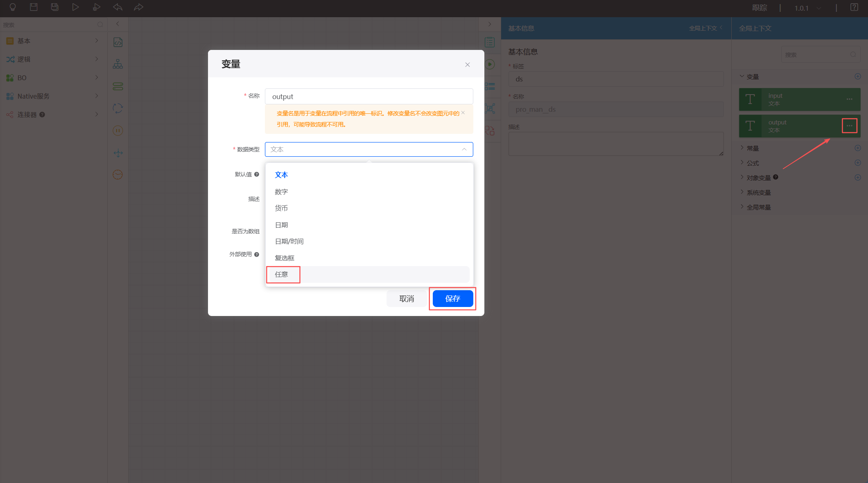The height and width of the screenshot is (483, 868).
Task: Click the 取消 button
Action: 407,298
